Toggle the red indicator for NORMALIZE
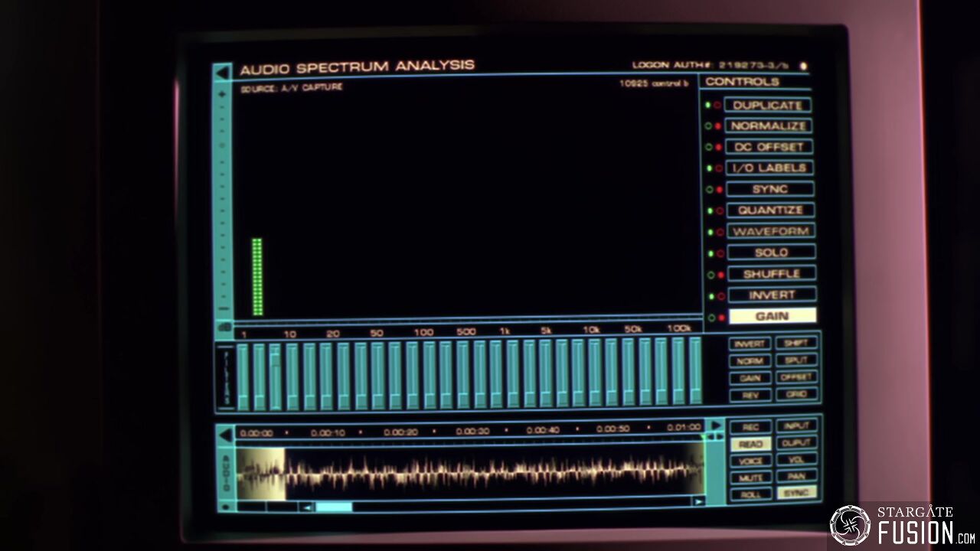980x551 pixels. tap(718, 126)
